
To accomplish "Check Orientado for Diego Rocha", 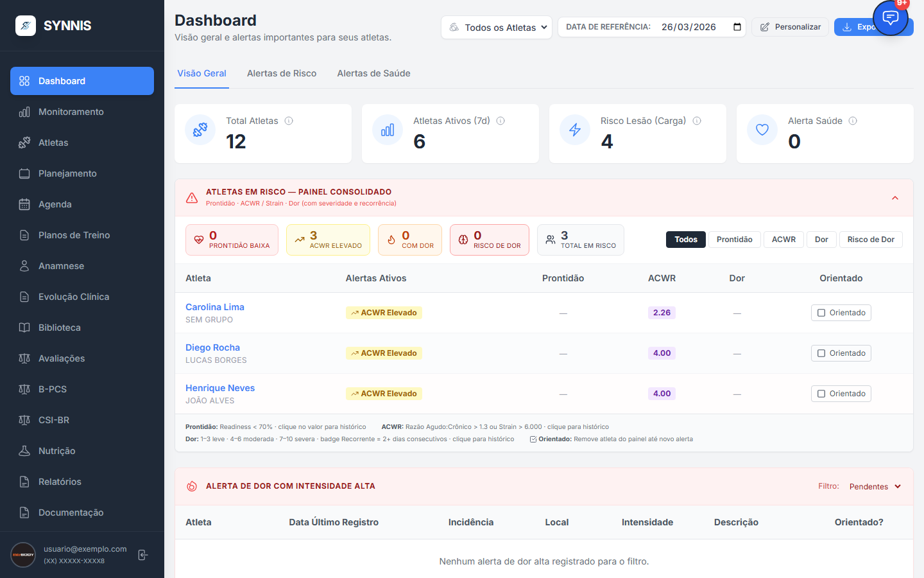I will coord(841,353).
